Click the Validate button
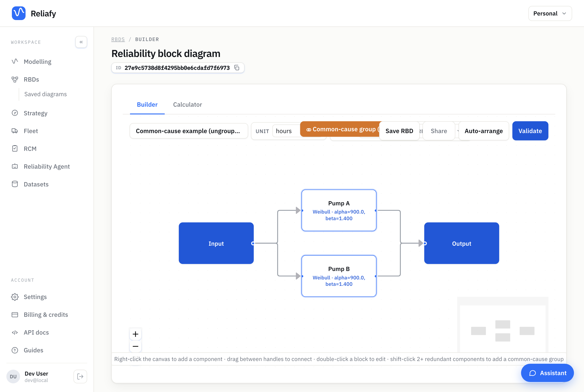The image size is (584, 392). (x=530, y=131)
